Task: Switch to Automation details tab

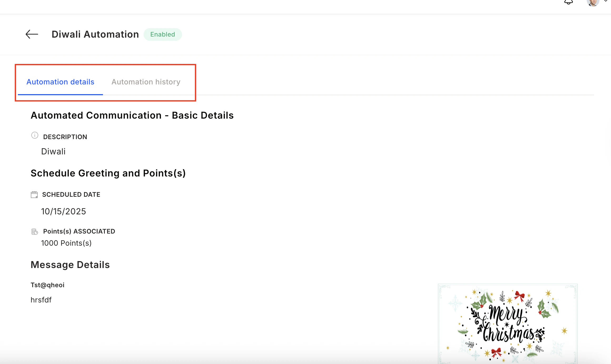Action: pos(60,82)
